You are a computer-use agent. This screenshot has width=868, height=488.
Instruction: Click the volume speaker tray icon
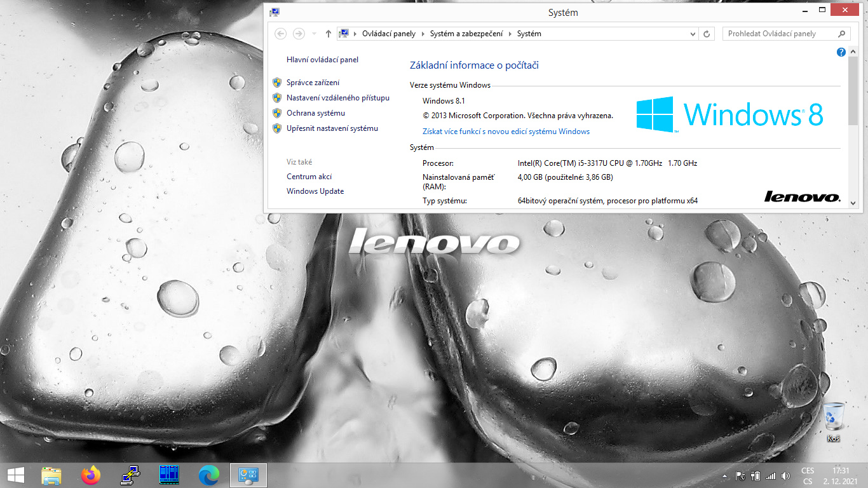tap(785, 475)
